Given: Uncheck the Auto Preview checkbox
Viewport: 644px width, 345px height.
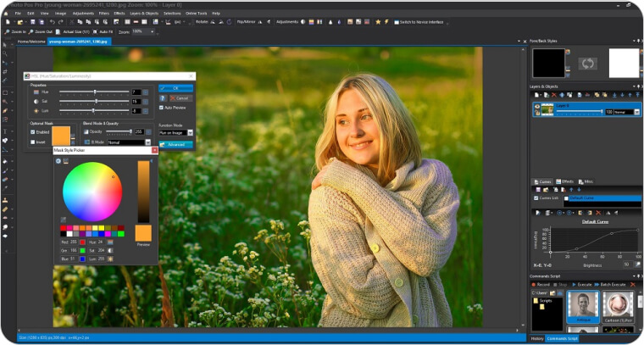Looking at the screenshot, I should [x=162, y=108].
